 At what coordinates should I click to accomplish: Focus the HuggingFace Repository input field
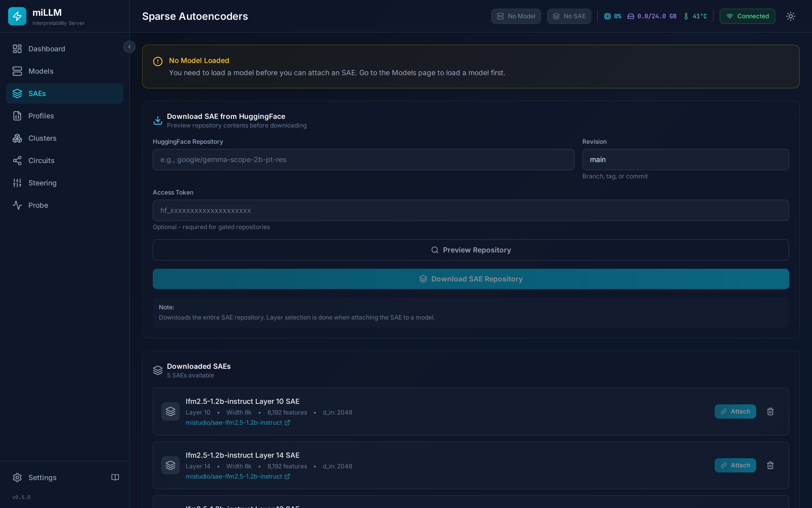click(363, 160)
